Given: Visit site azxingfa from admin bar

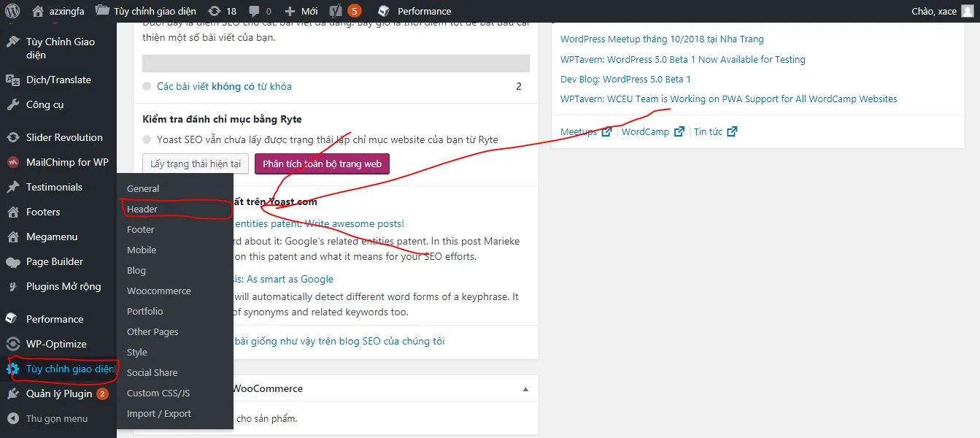Looking at the screenshot, I should point(58,11).
